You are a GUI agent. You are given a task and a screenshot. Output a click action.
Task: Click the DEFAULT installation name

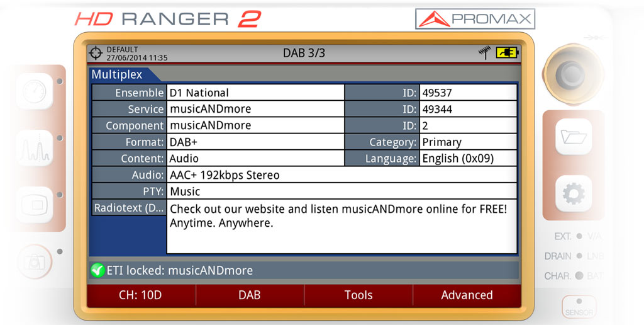tap(123, 49)
